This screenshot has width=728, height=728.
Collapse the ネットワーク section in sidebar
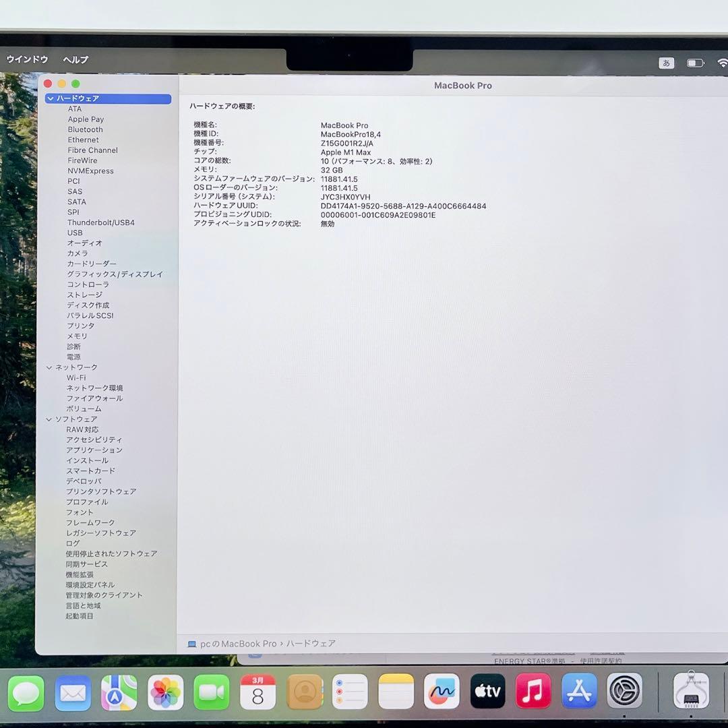[49, 367]
